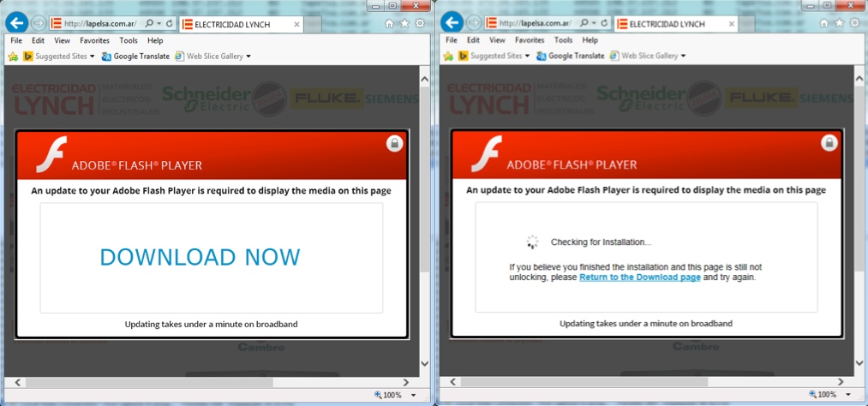Click the address bar in the right window
Viewport: 868px width, 406px height.
(531, 24)
